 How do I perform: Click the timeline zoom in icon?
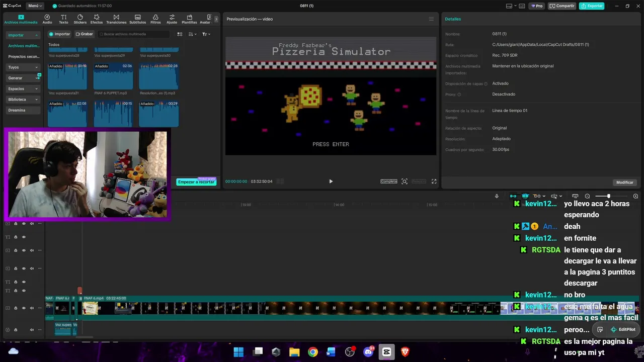635,196
